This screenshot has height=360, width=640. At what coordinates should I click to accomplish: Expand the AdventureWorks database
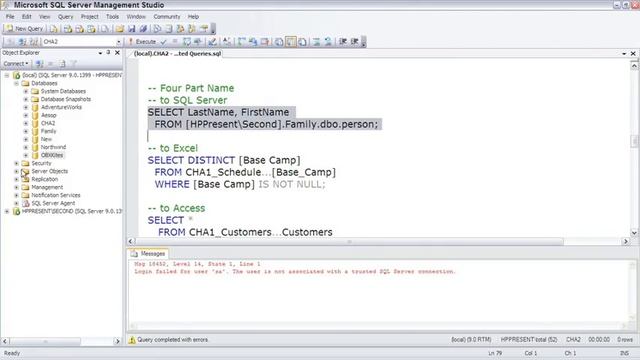tap(26, 107)
